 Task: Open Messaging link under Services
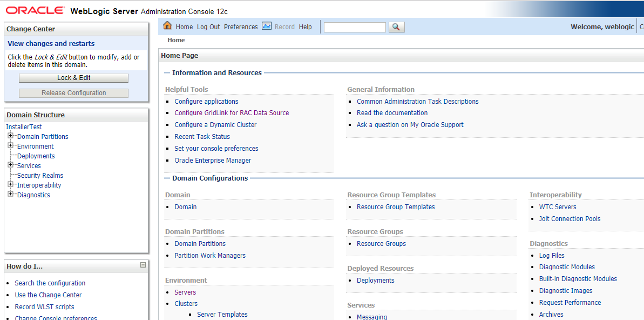pos(372,317)
